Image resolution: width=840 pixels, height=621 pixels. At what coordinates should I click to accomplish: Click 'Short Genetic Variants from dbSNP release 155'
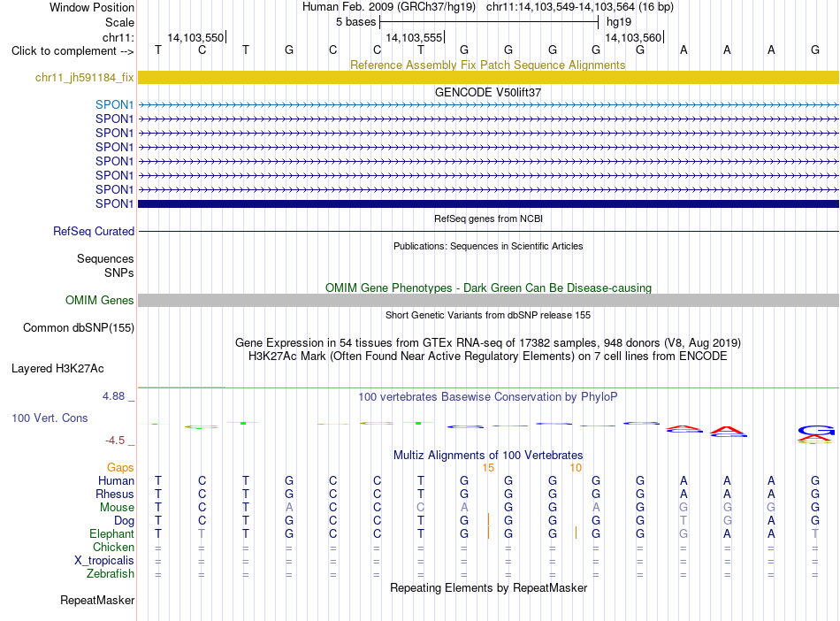click(x=488, y=315)
